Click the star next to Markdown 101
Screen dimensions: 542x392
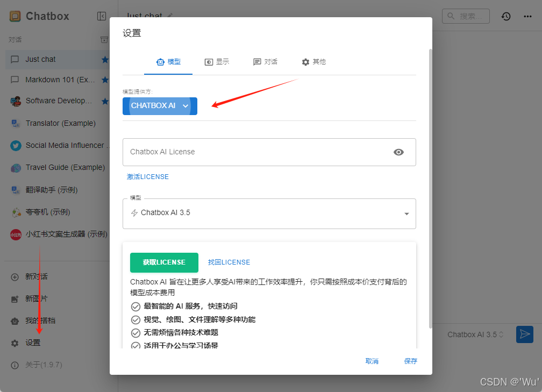(x=105, y=80)
